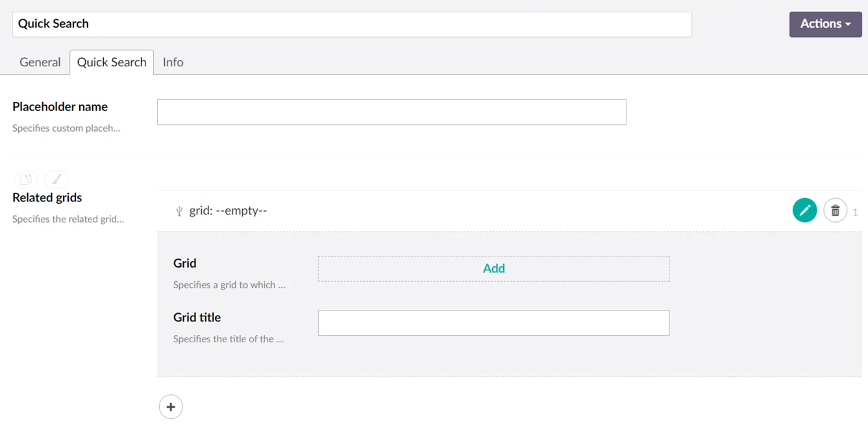Click into the Grid title input
868x428 pixels.
tap(493, 323)
